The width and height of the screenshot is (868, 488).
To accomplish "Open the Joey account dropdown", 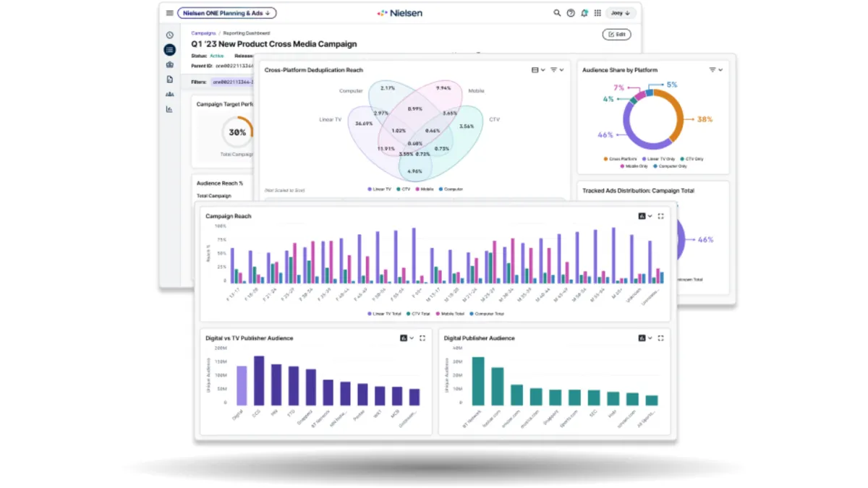I will [x=621, y=12].
